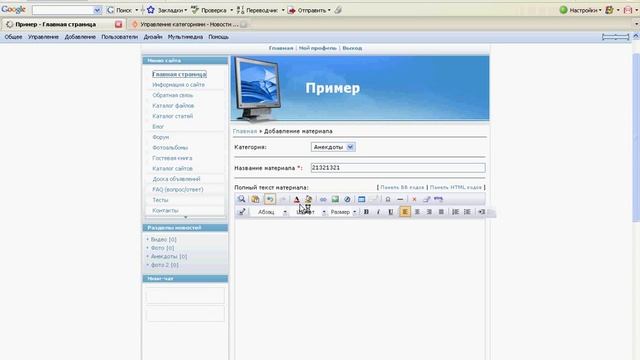Switch to Панель BB кодов link

402,187
